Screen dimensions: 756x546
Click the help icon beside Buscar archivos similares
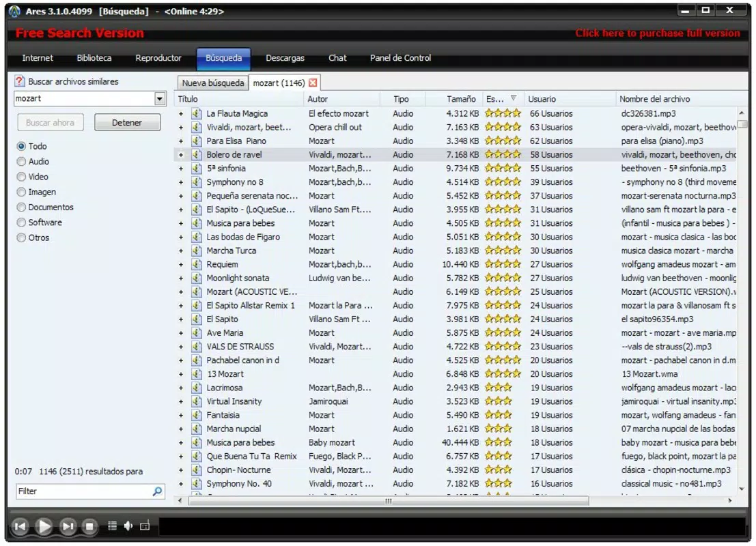[x=20, y=81]
